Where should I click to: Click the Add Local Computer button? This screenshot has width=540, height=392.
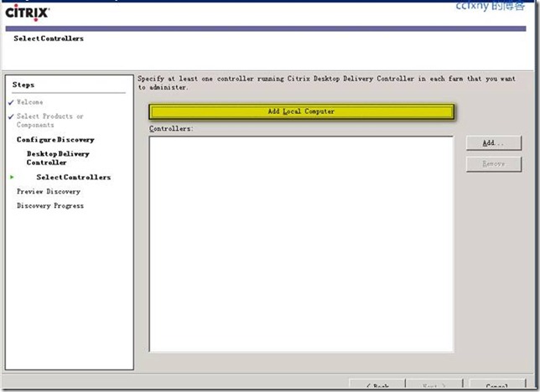(301, 111)
